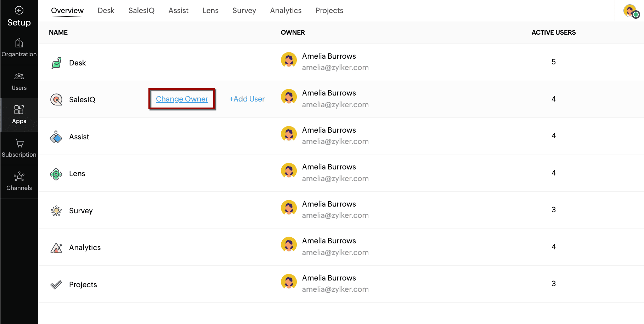Click the OWNER column header

point(293,33)
